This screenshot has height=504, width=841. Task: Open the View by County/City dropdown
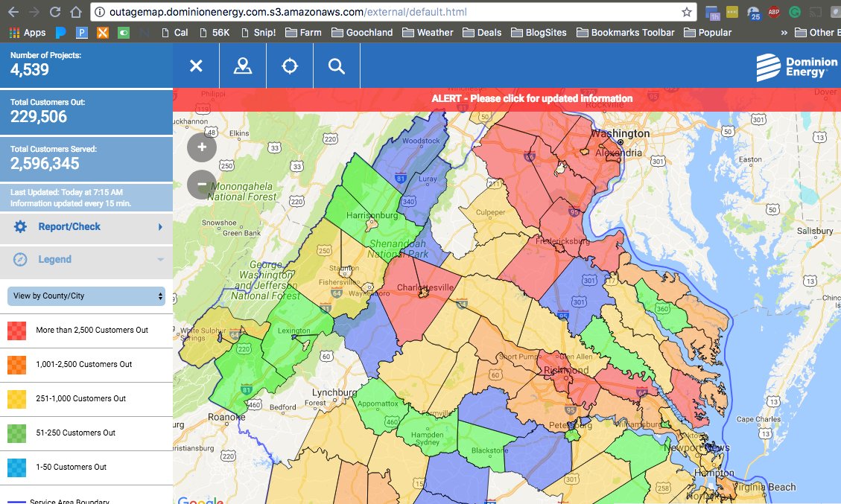click(86, 296)
